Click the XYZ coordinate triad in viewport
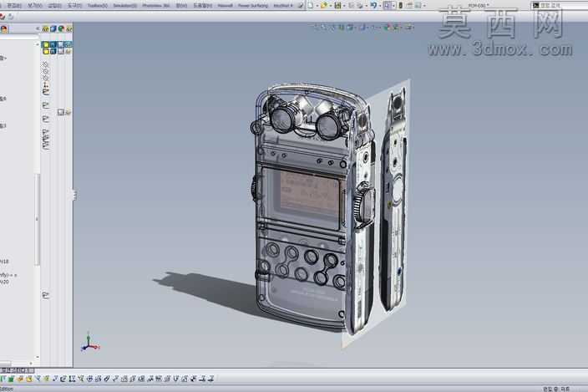This screenshot has width=588, height=392. pyautogui.click(x=89, y=342)
